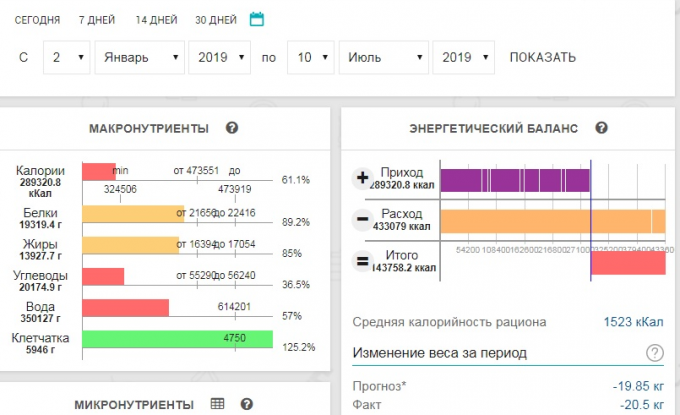Screen dimensions: 680x415
Task: Open the calendar date picker icon
Action: click(256, 19)
